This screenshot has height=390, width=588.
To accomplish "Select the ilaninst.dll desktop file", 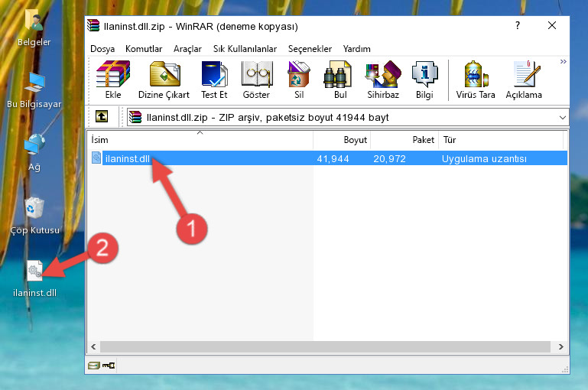I will (34, 278).
